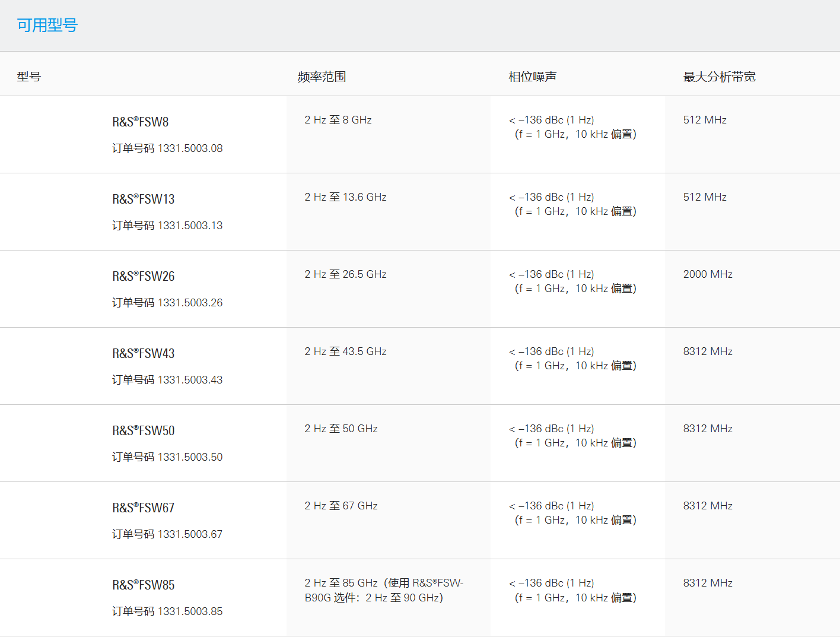Click the phase noise value in FSW50 row
The width and height of the screenshot is (840, 637).
[x=572, y=436]
